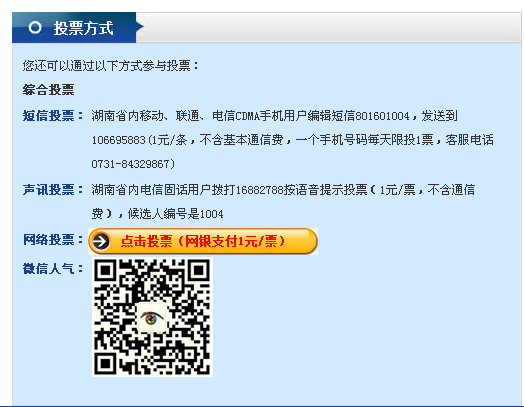The width and height of the screenshot is (524, 407).
Task: Click the 网络投票 label
Action: [x=53, y=240]
